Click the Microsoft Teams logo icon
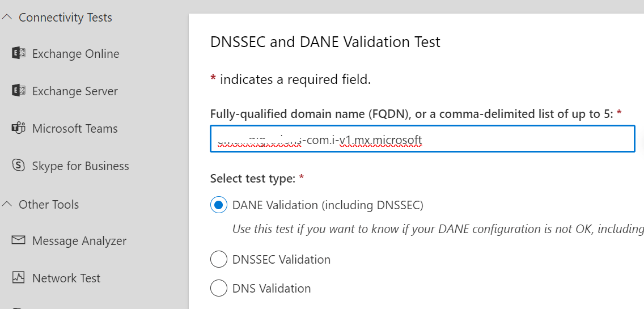Image resolution: width=644 pixels, height=309 pixels. point(19,128)
